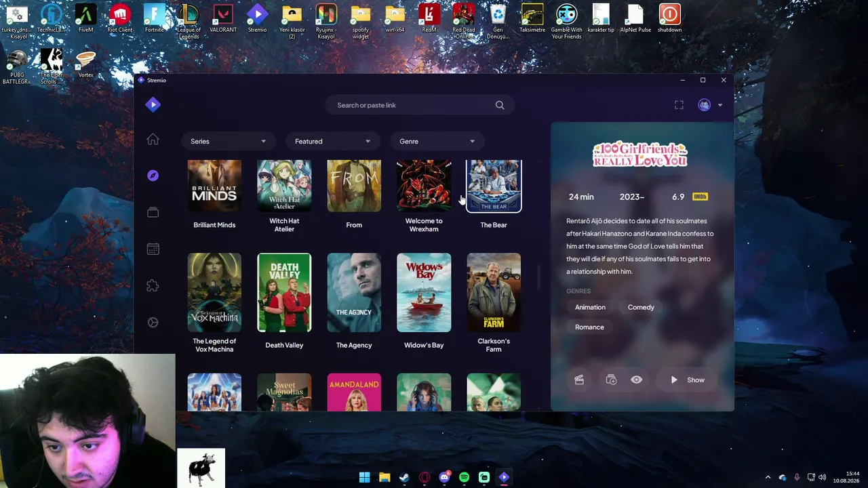Enter fullscreen with the expand icon
The height and width of the screenshot is (488, 868).
coord(679,105)
